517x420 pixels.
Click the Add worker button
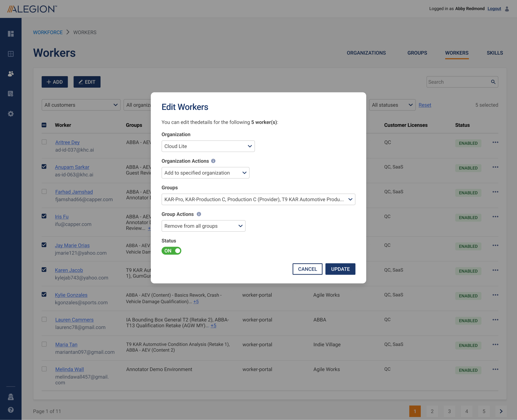55,82
